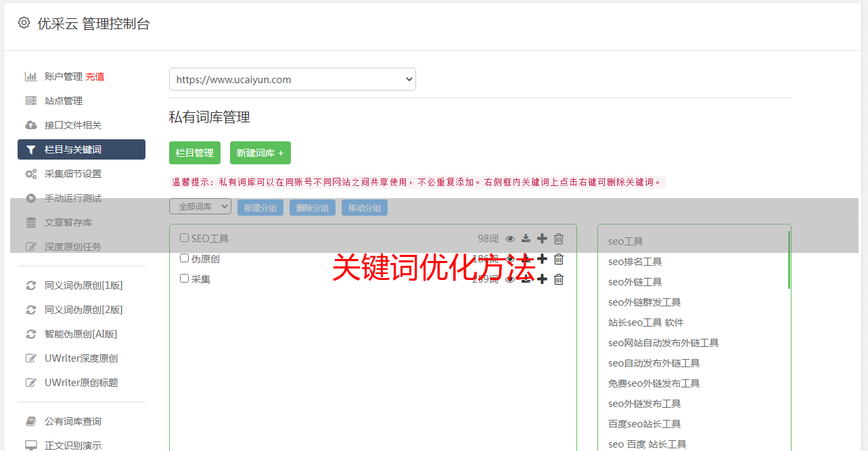Select keyword '免费seo外链发布工具'
This screenshot has height=451, width=868.
point(654,383)
